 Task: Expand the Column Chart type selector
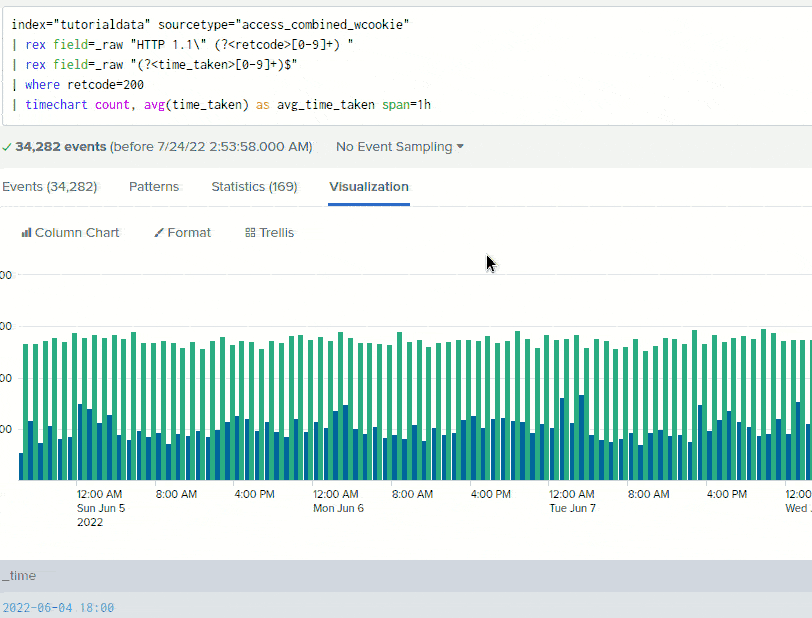70,232
